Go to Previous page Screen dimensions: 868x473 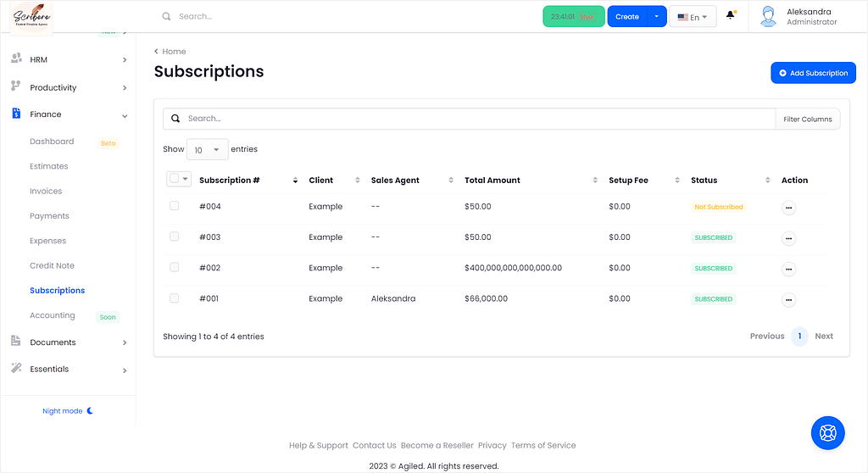click(x=766, y=337)
